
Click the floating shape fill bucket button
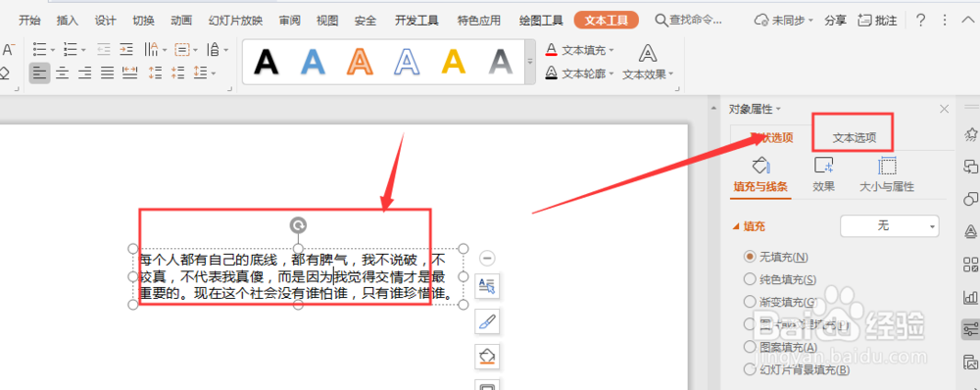487,357
